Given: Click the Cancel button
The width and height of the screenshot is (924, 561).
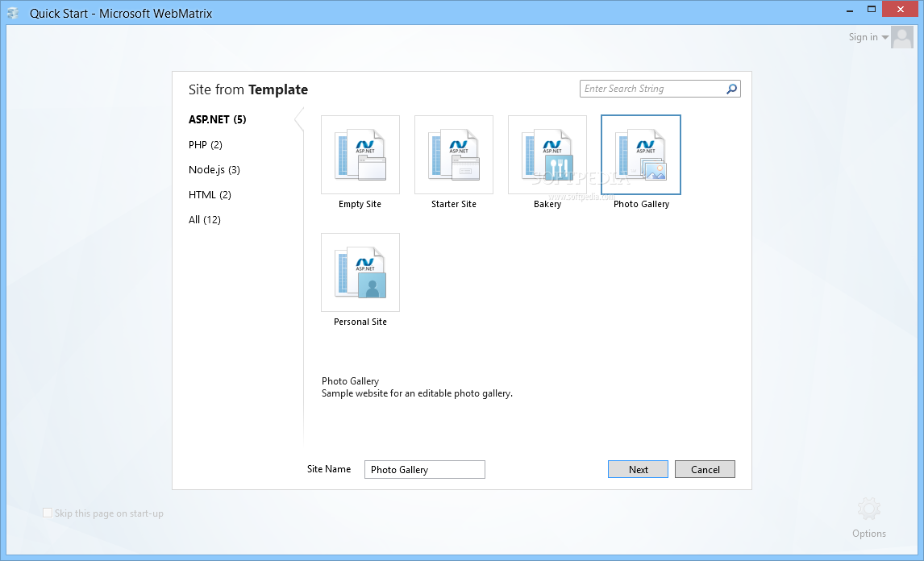Looking at the screenshot, I should [705, 470].
